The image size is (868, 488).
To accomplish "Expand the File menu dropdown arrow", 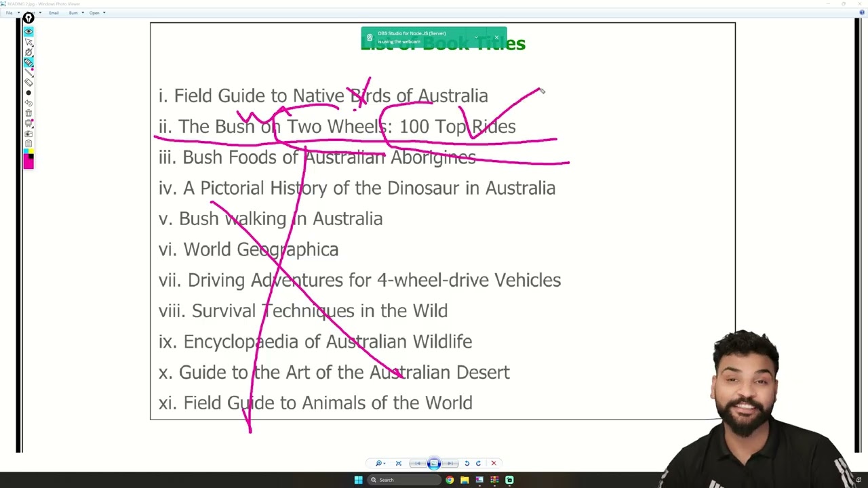I will (x=19, y=12).
